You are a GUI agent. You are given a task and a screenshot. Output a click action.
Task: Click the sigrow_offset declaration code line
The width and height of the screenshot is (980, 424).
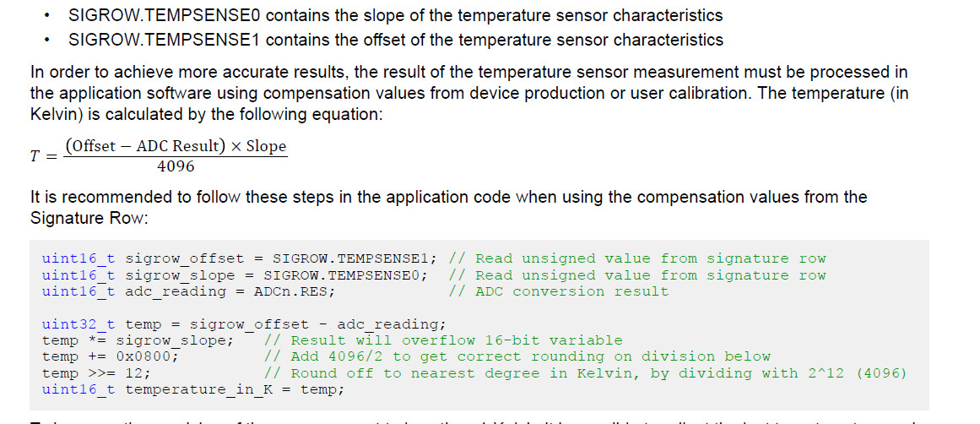click(434, 259)
